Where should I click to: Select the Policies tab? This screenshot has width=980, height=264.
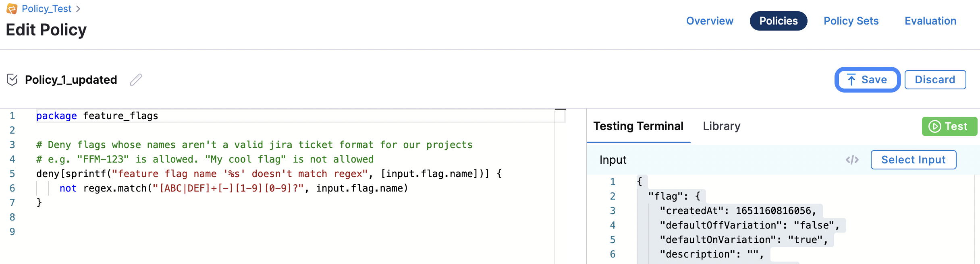tap(778, 21)
